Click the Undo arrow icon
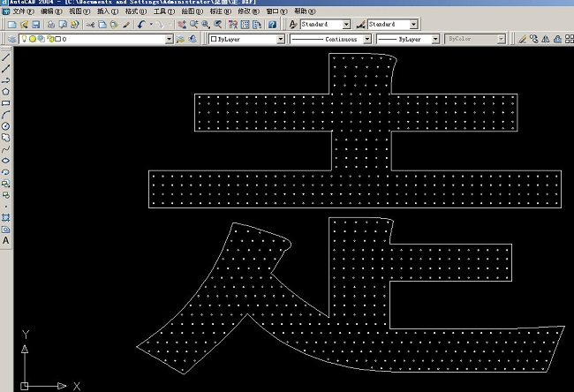The image size is (574, 392). [x=140, y=25]
